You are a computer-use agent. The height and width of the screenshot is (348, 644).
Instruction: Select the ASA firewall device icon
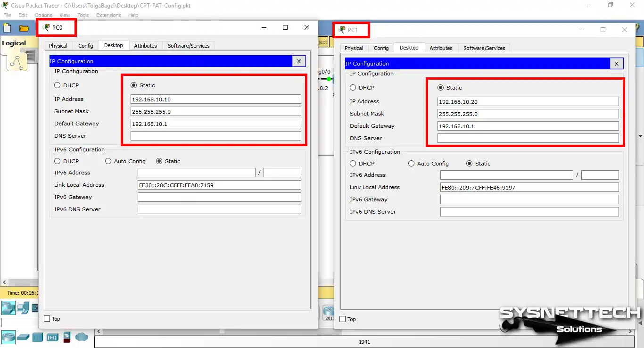tap(66, 337)
